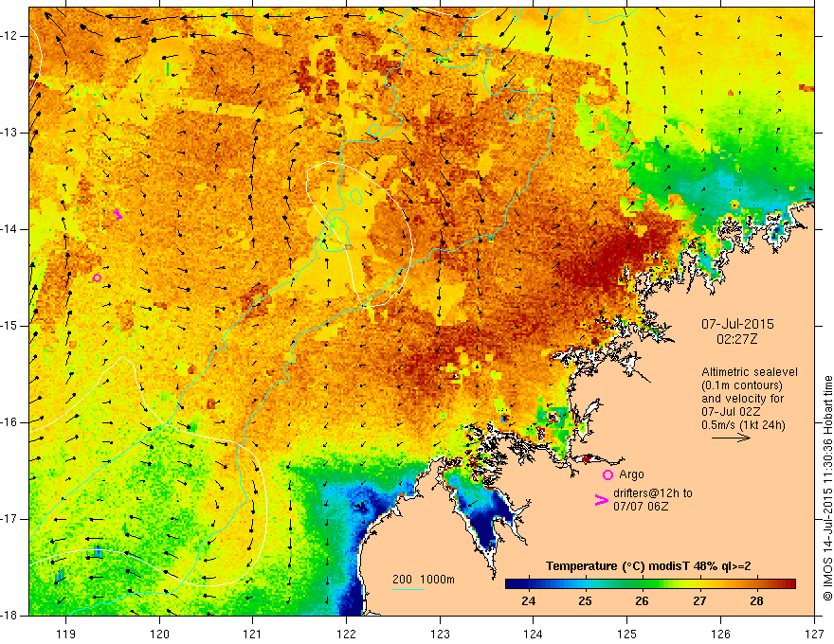
Task: Click the "drifters@12h to" legend text
Action: coord(653,493)
